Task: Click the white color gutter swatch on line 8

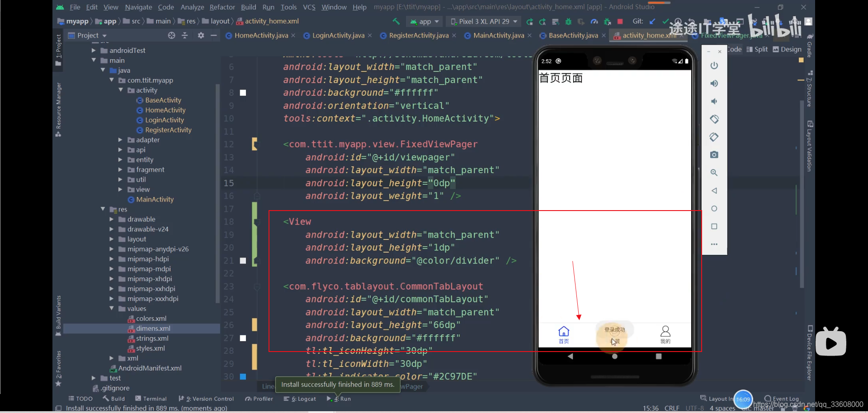Action: pos(243,93)
